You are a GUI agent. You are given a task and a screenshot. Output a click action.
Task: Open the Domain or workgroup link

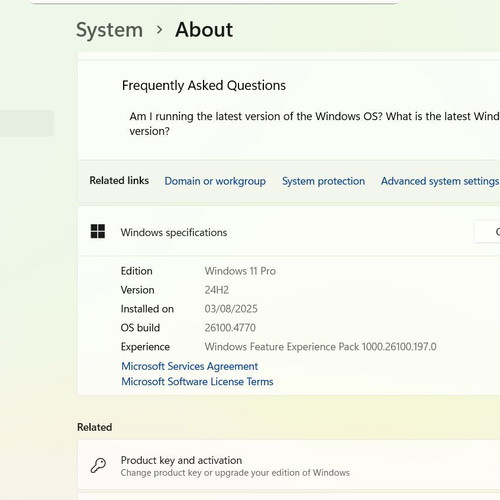pos(215,181)
